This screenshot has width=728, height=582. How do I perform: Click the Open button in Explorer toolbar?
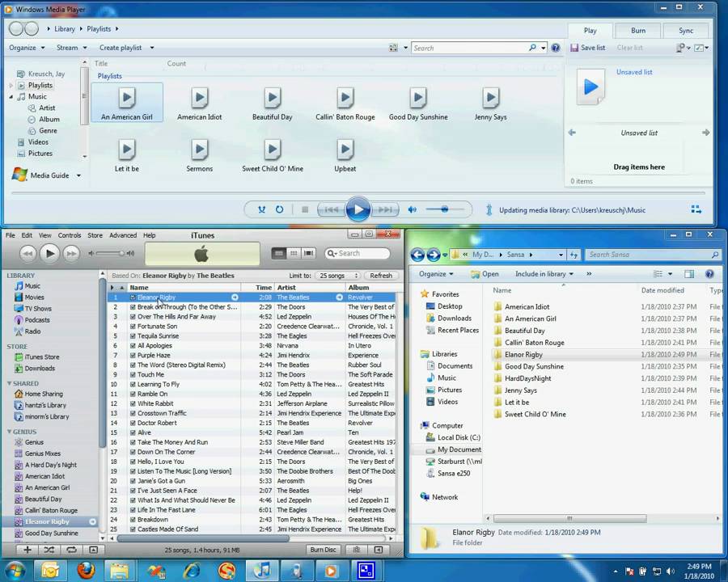(485, 274)
